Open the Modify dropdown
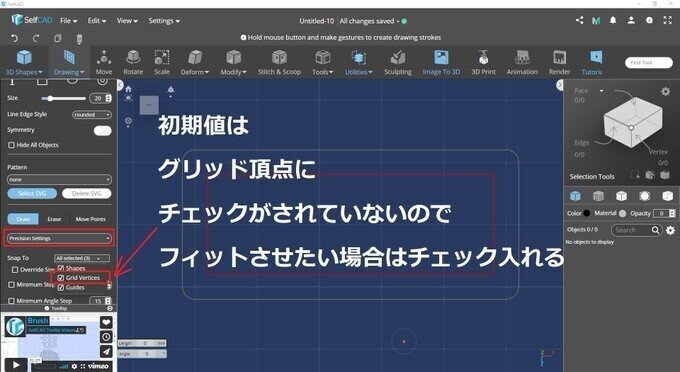Viewport: 680px width, 372px height. click(233, 62)
